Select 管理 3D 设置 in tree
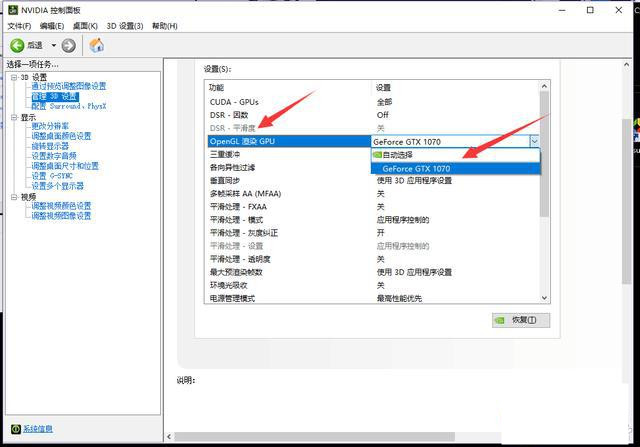640x447 pixels. tap(55, 96)
